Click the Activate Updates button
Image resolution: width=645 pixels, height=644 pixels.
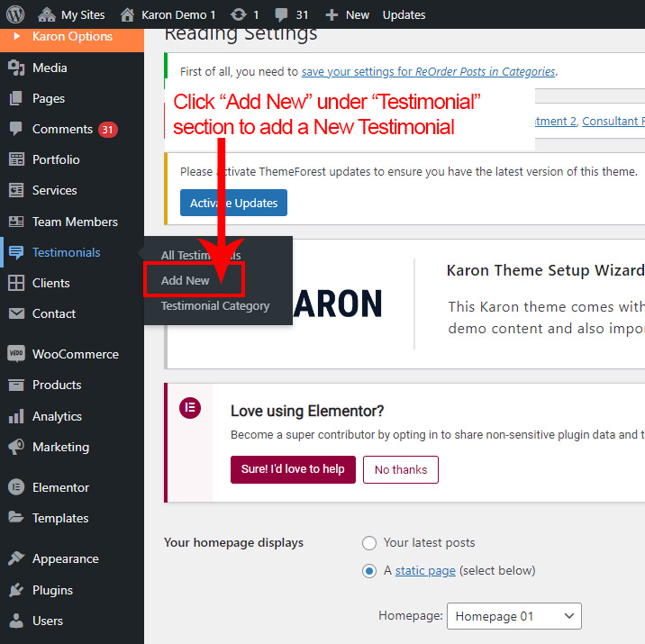233,203
